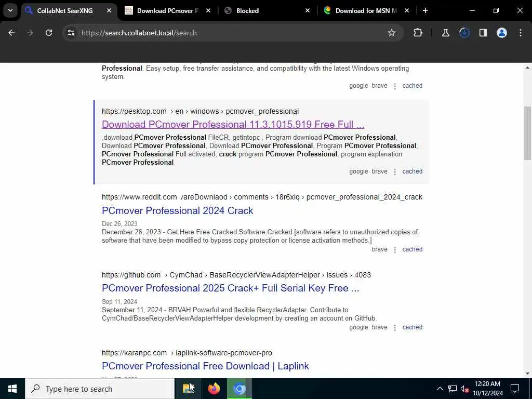Open the Extensions puzzle icon
This screenshot has width=532, height=399.
tap(418, 33)
